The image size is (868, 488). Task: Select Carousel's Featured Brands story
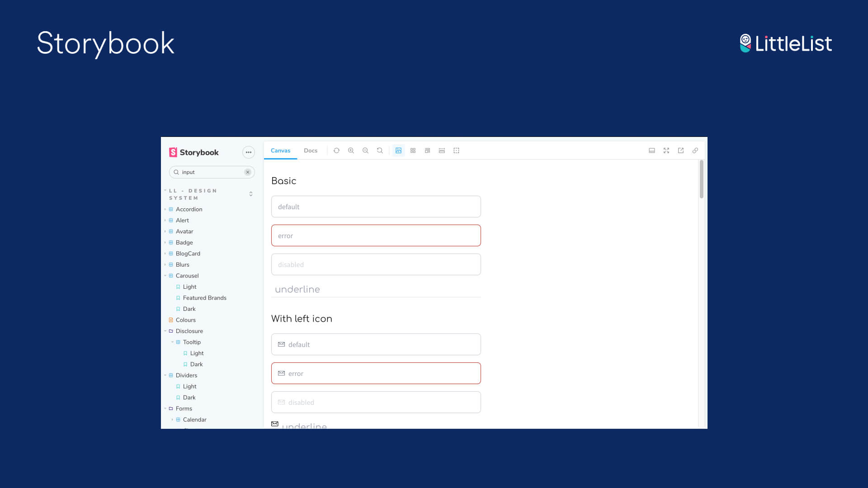204,298
